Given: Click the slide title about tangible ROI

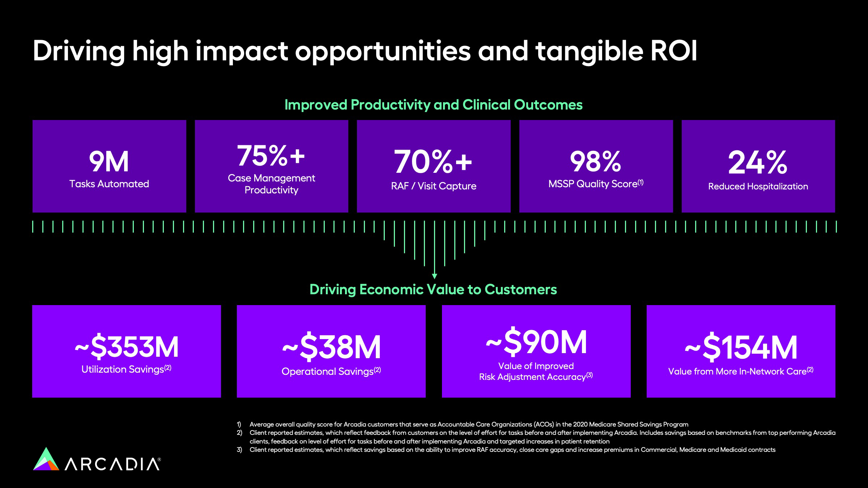Looking at the screenshot, I should (365, 51).
